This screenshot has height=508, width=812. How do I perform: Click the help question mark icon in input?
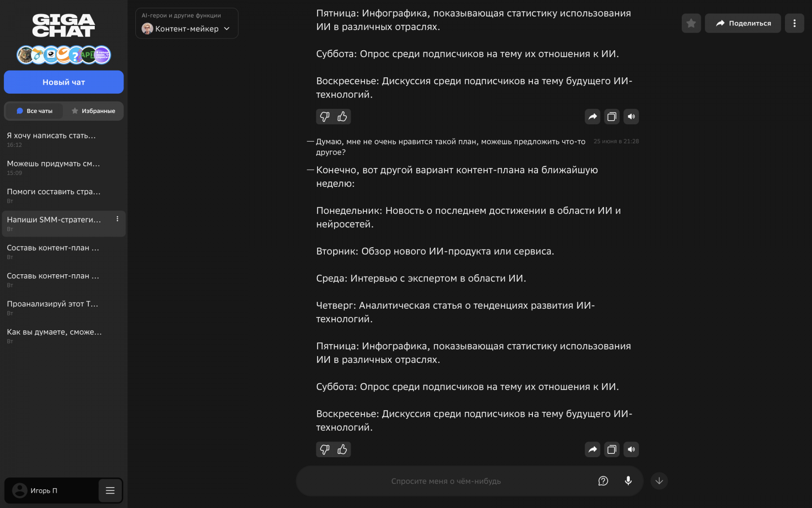[603, 481]
